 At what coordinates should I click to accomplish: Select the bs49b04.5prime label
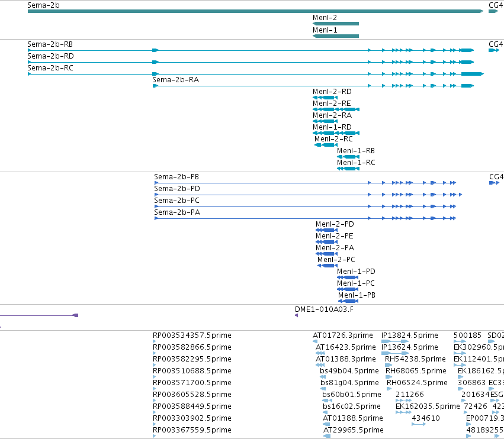pos(349,371)
